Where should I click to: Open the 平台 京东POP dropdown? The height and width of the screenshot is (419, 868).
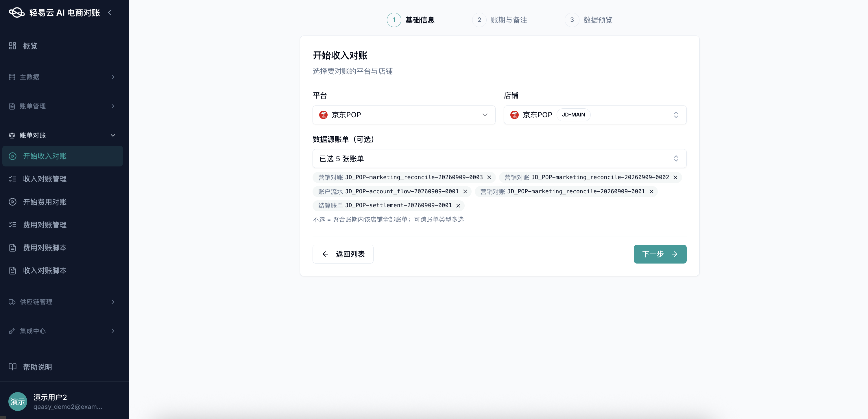coord(404,115)
